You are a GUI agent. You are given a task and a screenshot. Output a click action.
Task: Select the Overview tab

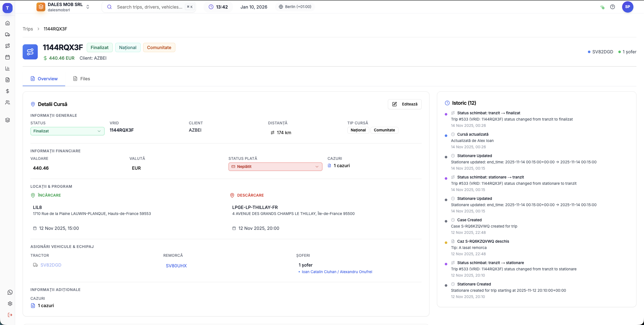(x=44, y=79)
